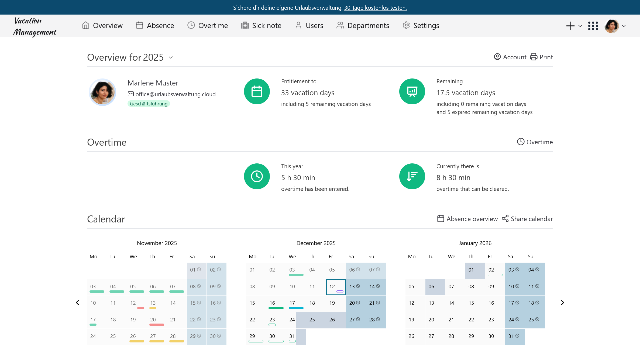Click the green overtime clock circle icon
Screen dimensions: 640x364
click(x=257, y=176)
